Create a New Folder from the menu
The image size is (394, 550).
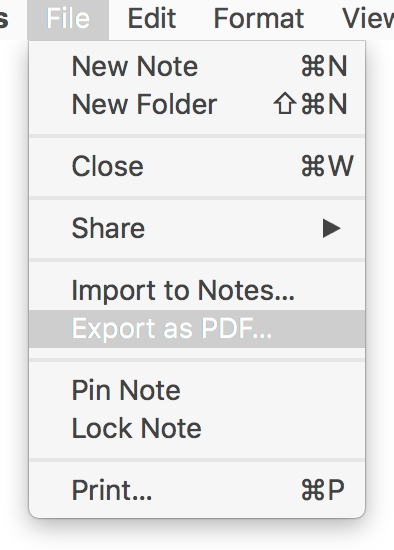tap(197, 104)
